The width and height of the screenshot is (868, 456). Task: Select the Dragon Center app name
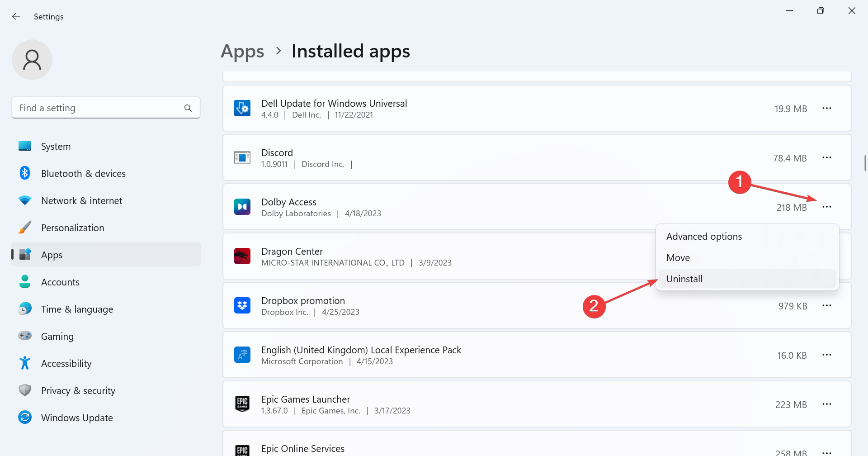(292, 252)
